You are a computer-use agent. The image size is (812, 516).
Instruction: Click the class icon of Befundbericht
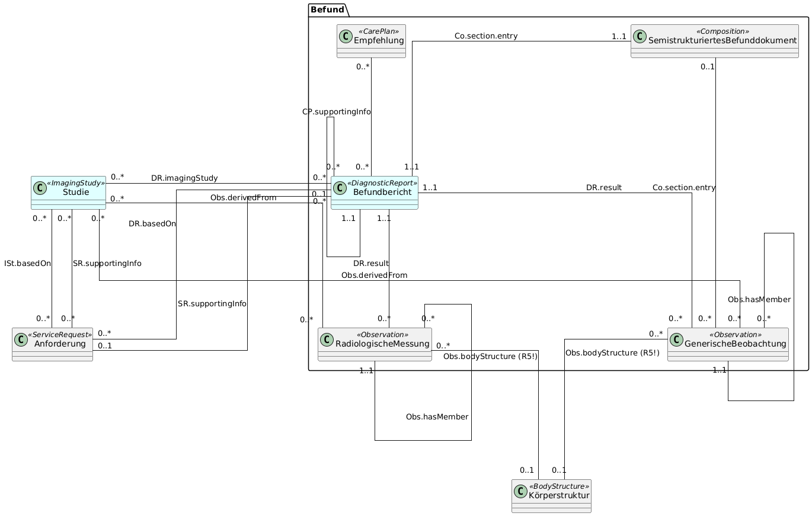[x=340, y=189]
